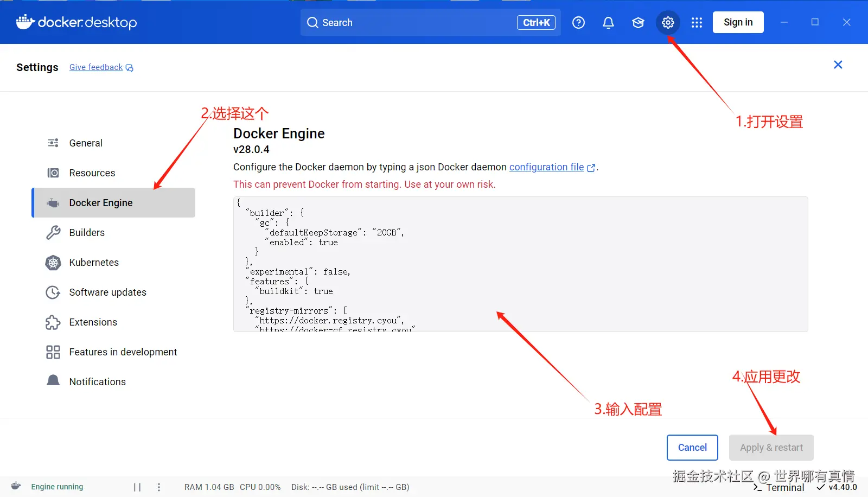868x497 pixels.
Task: Maximize the Docker Desktop window
Action: point(815,22)
